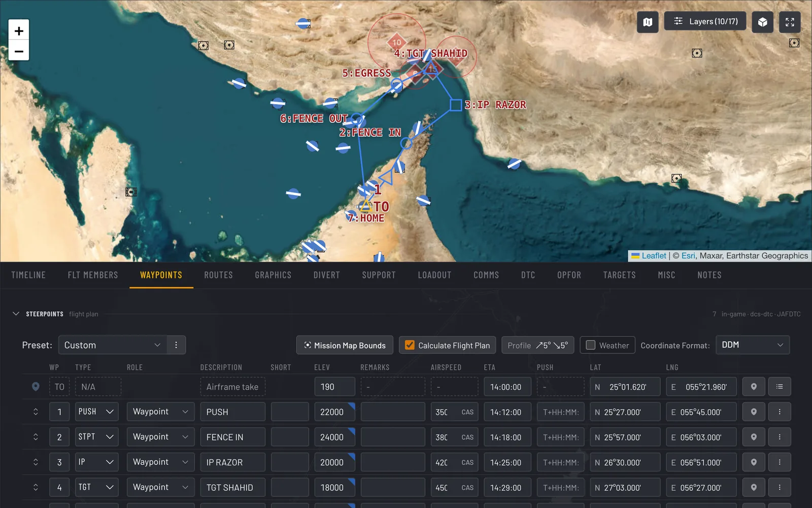The image size is (812, 508).
Task: Reorder handle for waypoint 1 PUSH
Action: [36, 411]
